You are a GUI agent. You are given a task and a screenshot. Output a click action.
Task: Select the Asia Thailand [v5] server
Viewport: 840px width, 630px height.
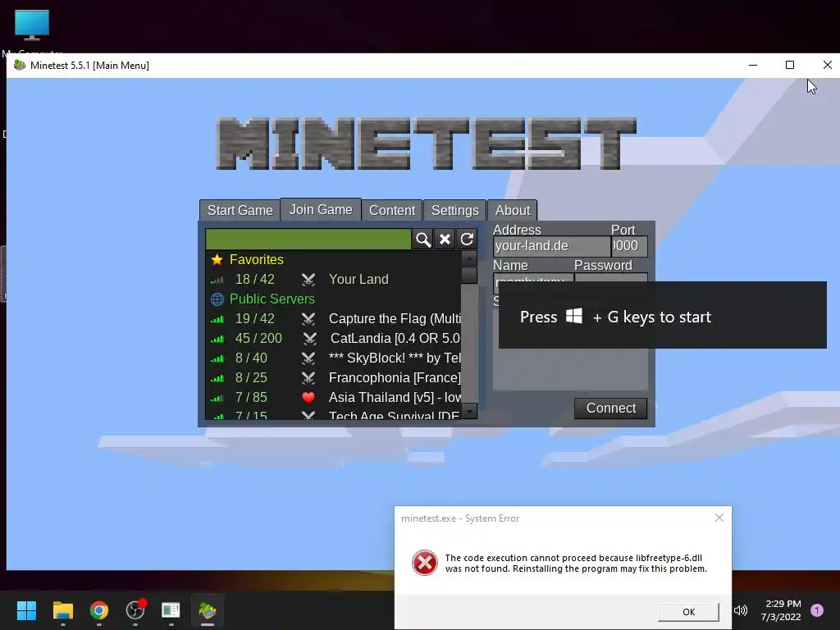(x=333, y=398)
